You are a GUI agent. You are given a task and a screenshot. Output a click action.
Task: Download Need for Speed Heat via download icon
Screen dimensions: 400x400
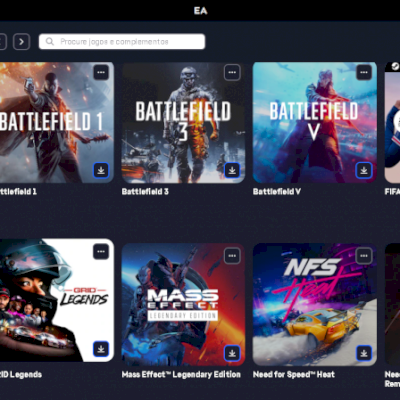coord(364,353)
